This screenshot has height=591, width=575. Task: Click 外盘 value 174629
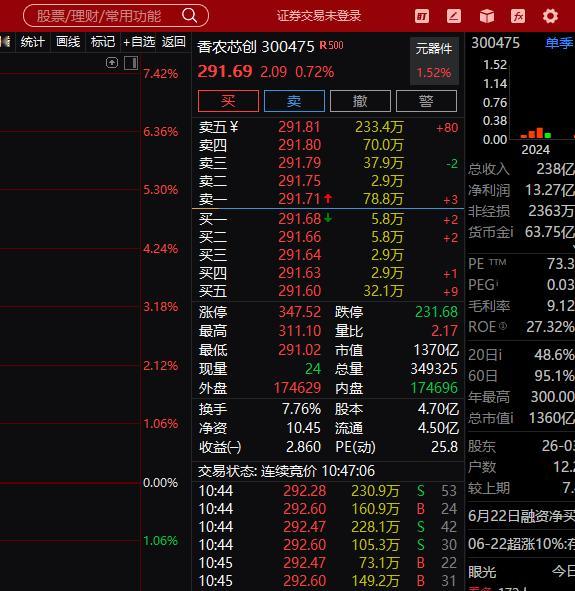tap(297, 388)
